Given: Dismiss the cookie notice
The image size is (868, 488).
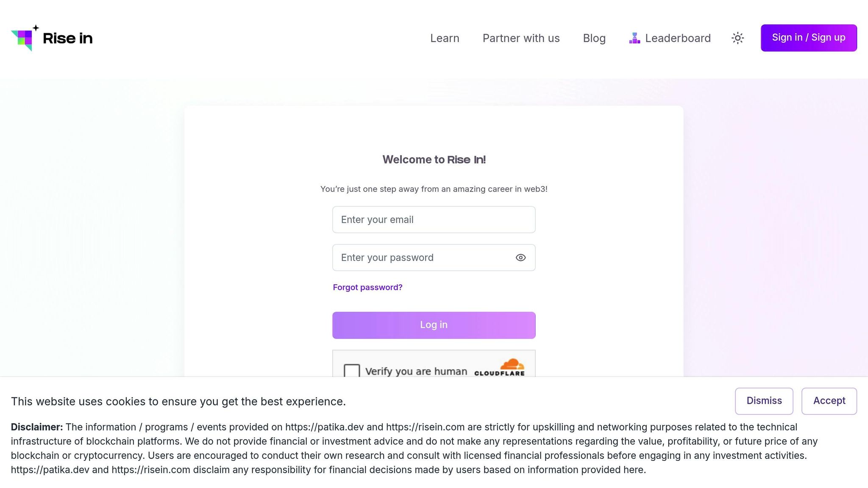Looking at the screenshot, I should pyautogui.click(x=764, y=401).
